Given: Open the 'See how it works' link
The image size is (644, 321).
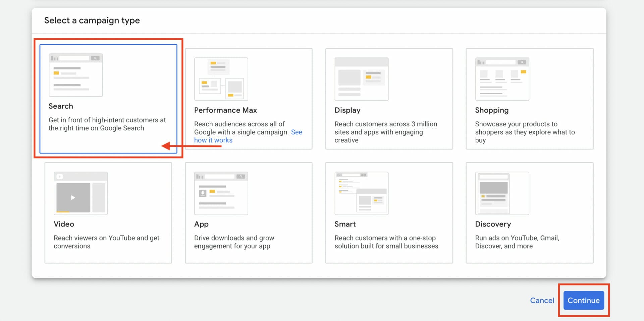Looking at the screenshot, I should tap(213, 140).
